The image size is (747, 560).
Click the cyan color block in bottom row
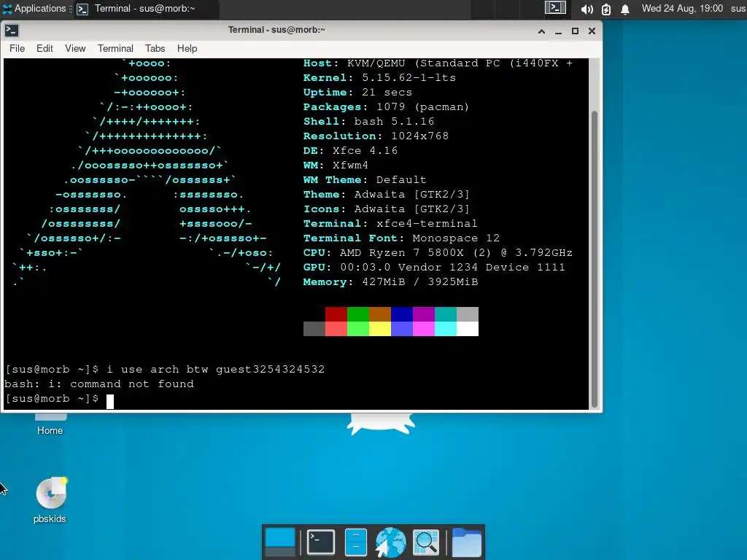pos(446,329)
